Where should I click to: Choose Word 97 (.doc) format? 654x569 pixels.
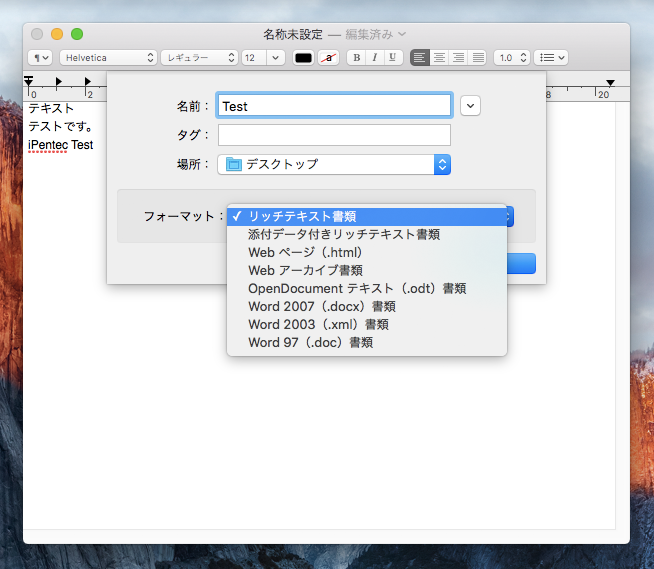click(367, 342)
